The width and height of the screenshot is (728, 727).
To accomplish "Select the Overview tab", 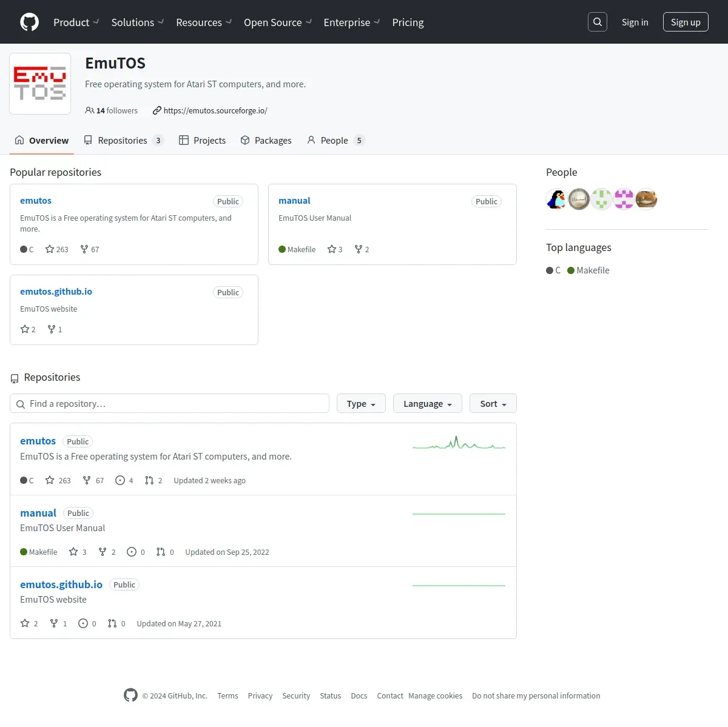I will click(x=42, y=140).
